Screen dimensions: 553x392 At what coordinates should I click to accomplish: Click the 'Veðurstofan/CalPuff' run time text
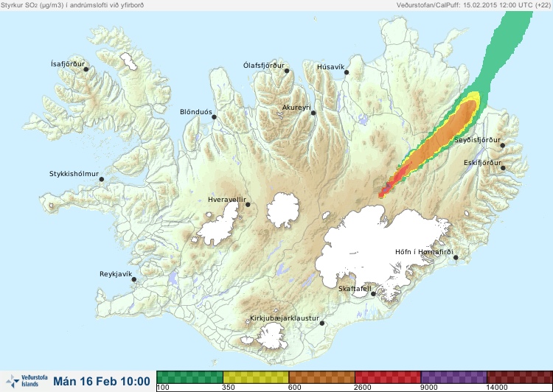[474, 5]
